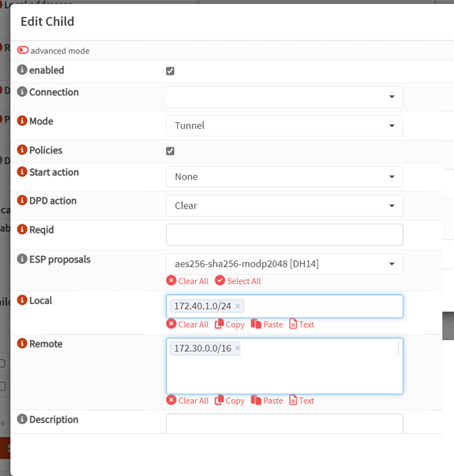Click the Description text field
The image size is (454, 476).
click(284, 423)
